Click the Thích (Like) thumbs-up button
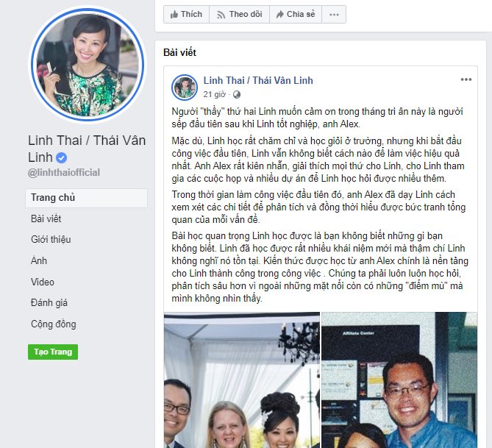This screenshot has height=448, width=492. tap(186, 15)
